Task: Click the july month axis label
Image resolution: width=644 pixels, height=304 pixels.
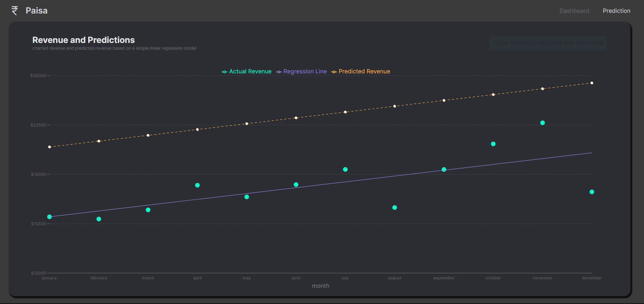Action: [345, 278]
